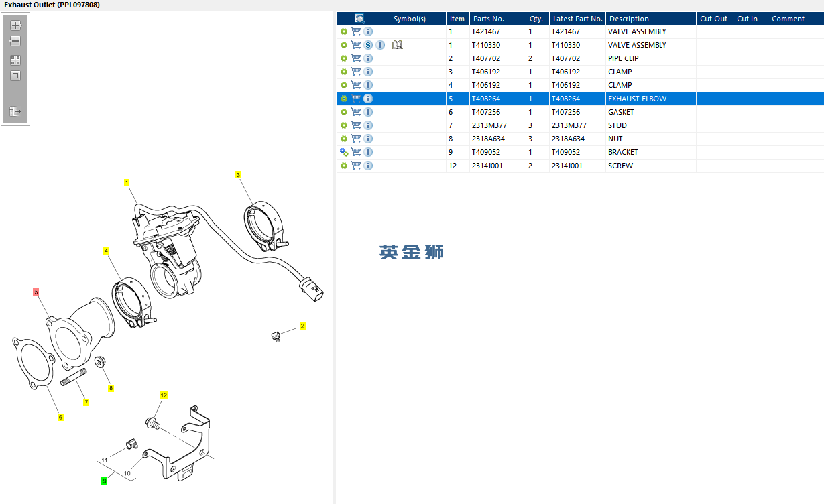
Task: Select callout 7 for the stud
Action: [86, 402]
